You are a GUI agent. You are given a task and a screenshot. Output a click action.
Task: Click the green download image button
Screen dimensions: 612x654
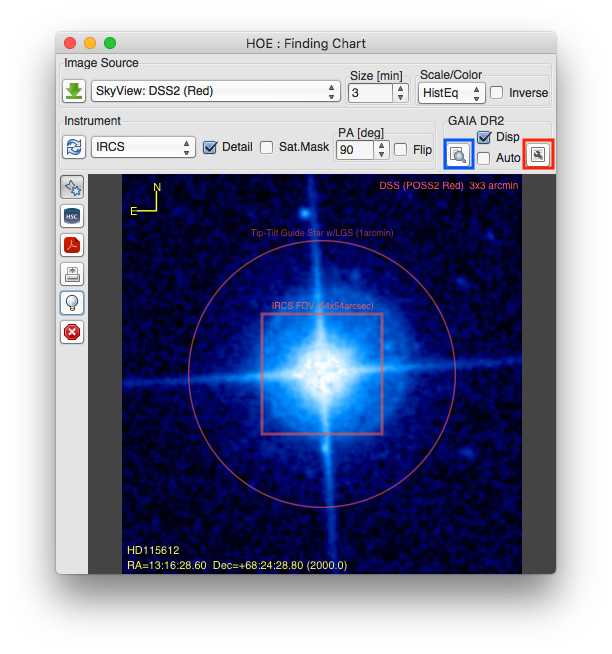click(74, 92)
